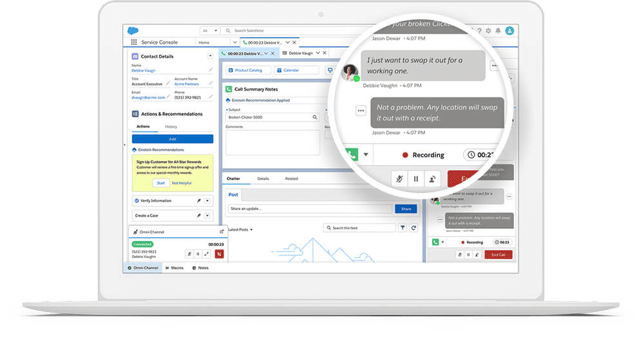Filter the Chatter feed with funnel icon

coord(402,228)
